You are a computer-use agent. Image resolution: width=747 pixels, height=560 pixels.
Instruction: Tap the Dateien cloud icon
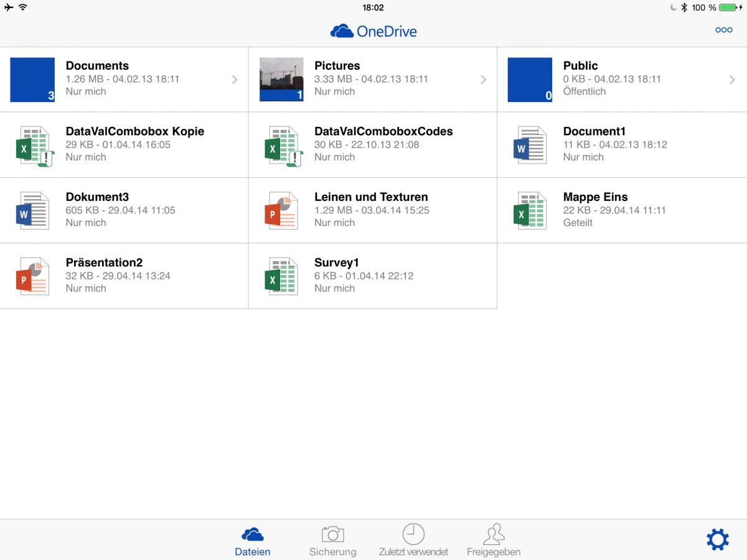tap(253, 534)
